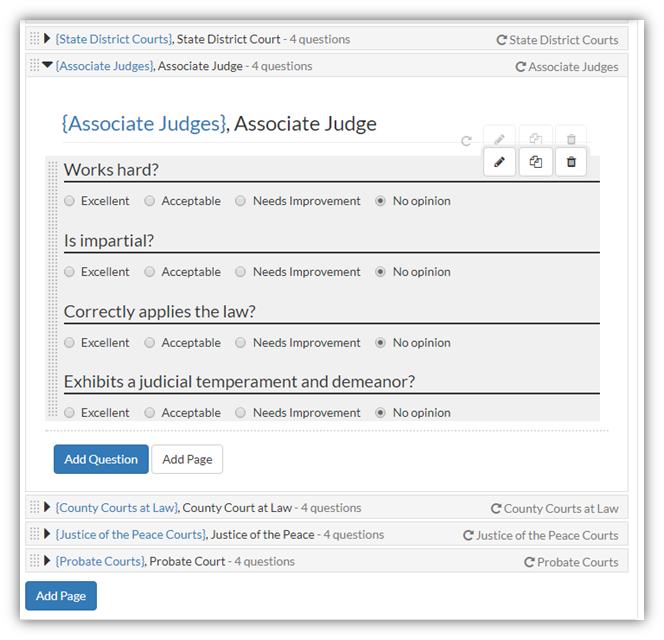This screenshot has width=664, height=640.
Task: Open the {Justice of the Peace Courts} link
Action: tap(131, 535)
